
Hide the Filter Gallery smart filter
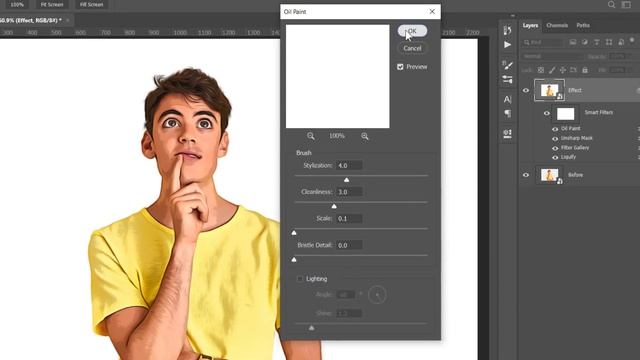[555, 148]
